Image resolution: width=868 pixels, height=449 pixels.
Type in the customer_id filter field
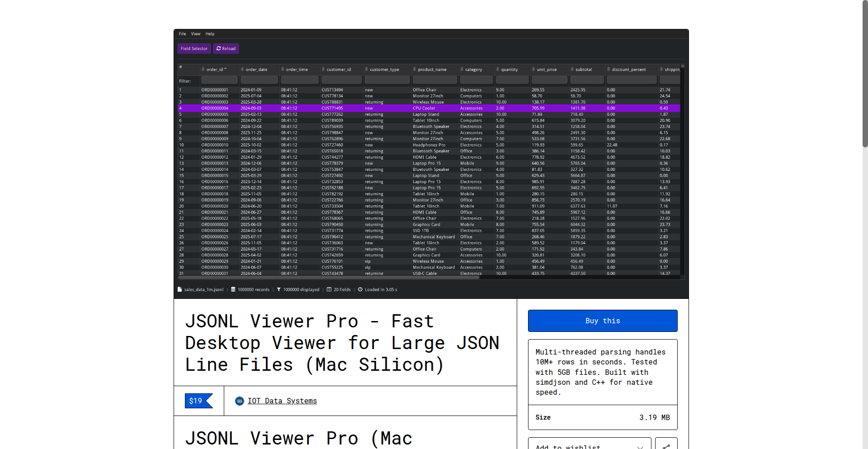point(342,80)
